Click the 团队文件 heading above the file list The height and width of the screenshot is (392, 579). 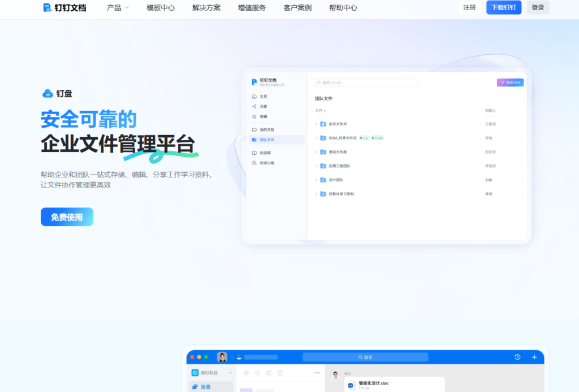pyautogui.click(x=323, y=98)
